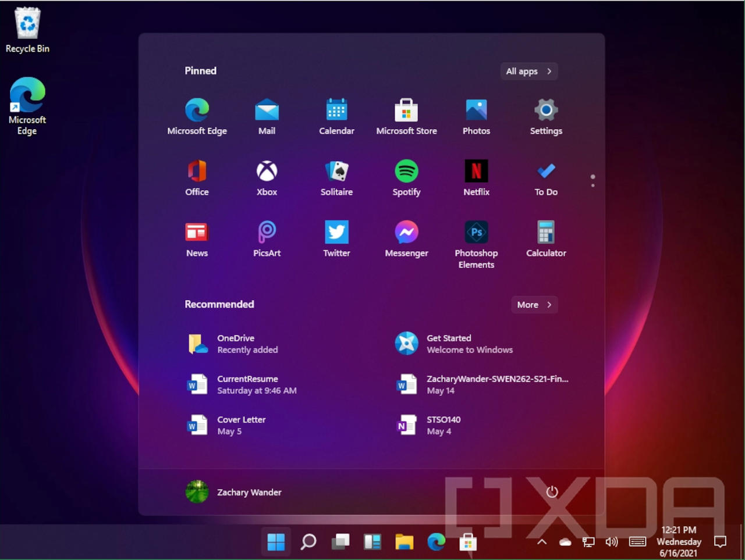
Task: Open Search from the taskbar
Action: [308, 542]
